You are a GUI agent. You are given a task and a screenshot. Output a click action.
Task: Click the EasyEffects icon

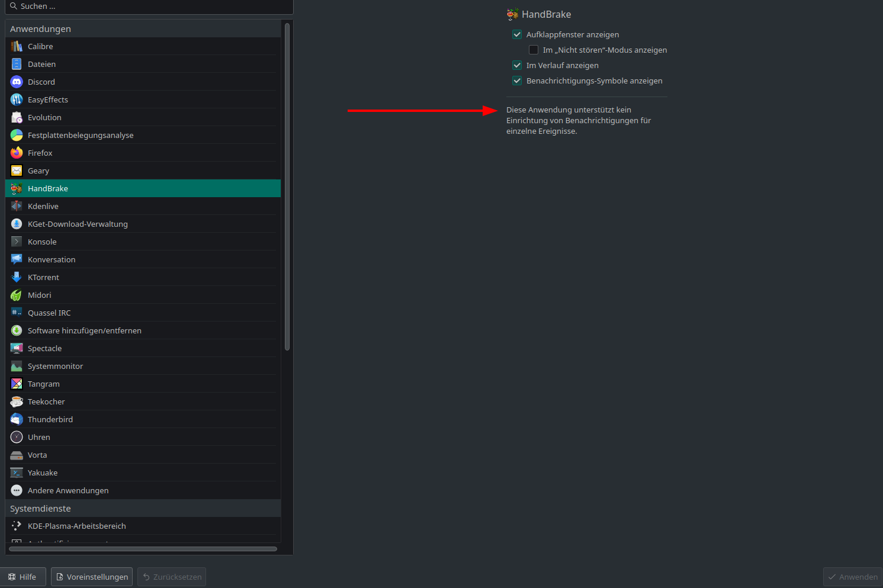point(17,99)
